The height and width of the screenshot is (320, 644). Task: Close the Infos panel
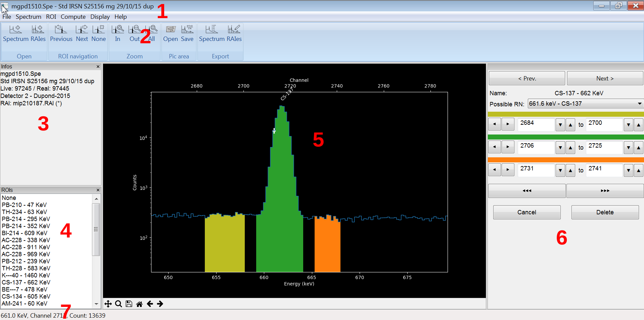98,66
